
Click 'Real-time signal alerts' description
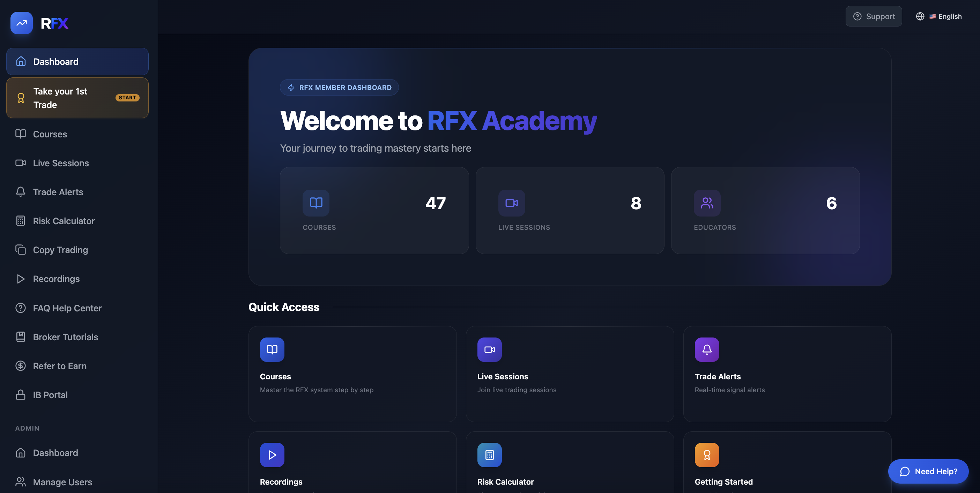(730, 390)
